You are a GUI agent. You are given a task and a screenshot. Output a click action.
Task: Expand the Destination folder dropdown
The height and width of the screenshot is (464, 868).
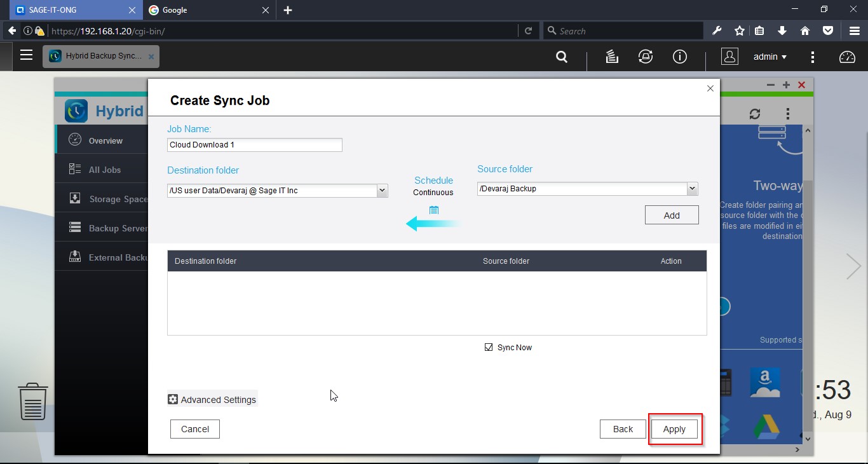tap(382, 190)
